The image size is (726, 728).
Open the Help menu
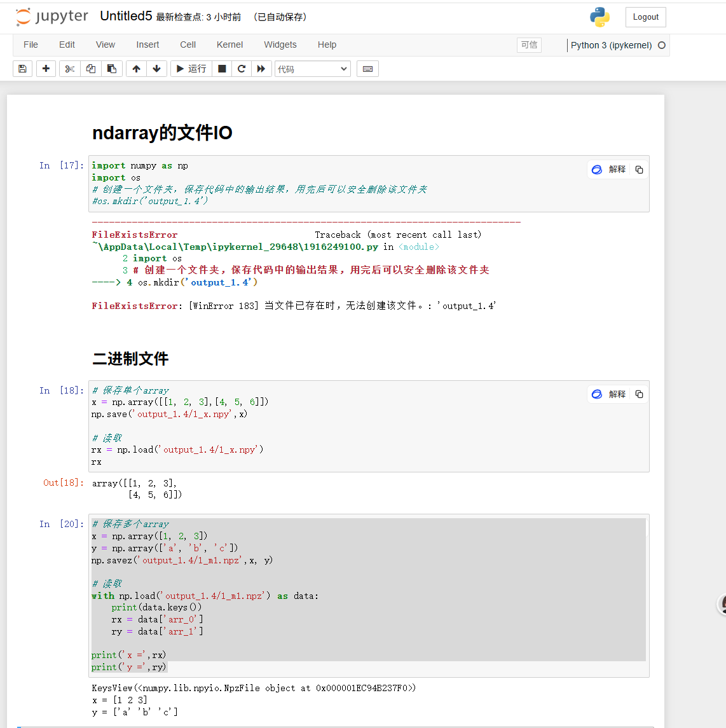(x=327, y=45)
